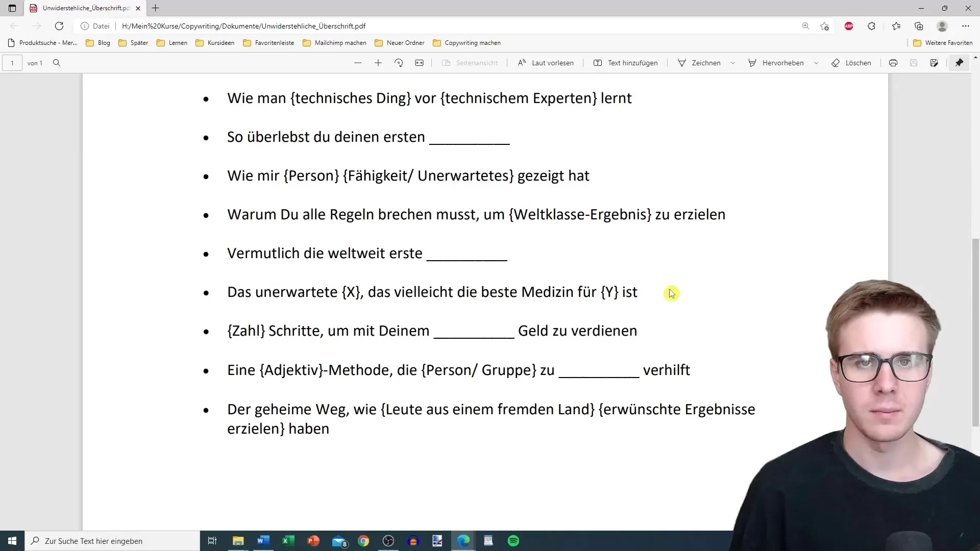This screenshot has height=551, width=980.
Task: Click the save floppy disk icon
Action: (x=914, y=63)
